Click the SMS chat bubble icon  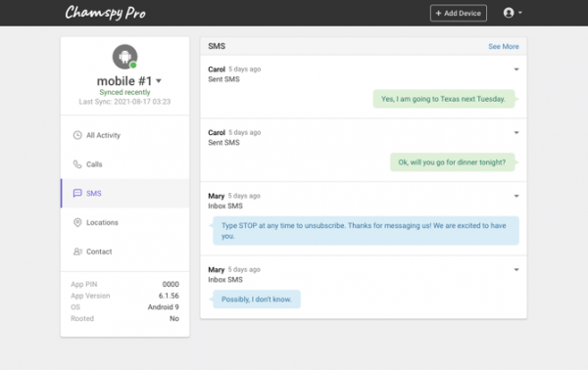point(77,193)
